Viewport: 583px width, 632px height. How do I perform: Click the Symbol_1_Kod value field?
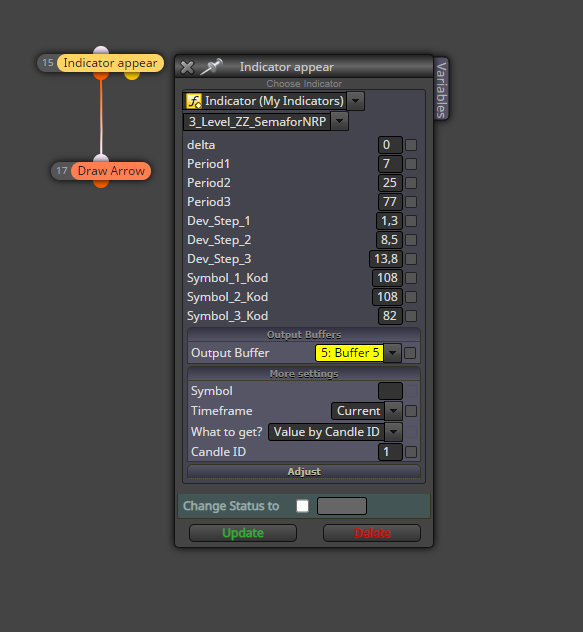coord(387,278)
